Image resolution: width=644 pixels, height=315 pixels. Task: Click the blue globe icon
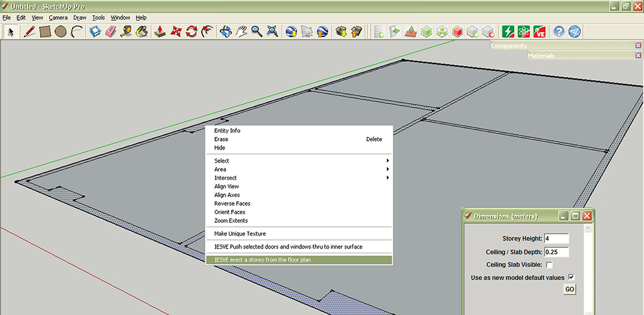[575, 31]
